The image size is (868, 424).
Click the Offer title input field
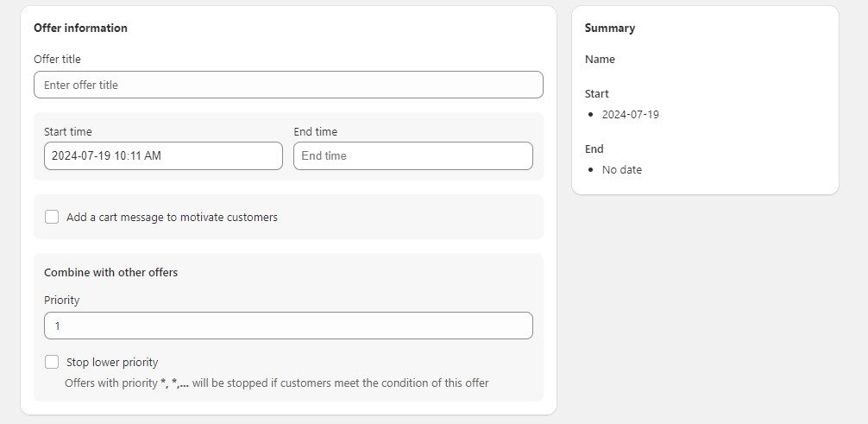[288, 85]
